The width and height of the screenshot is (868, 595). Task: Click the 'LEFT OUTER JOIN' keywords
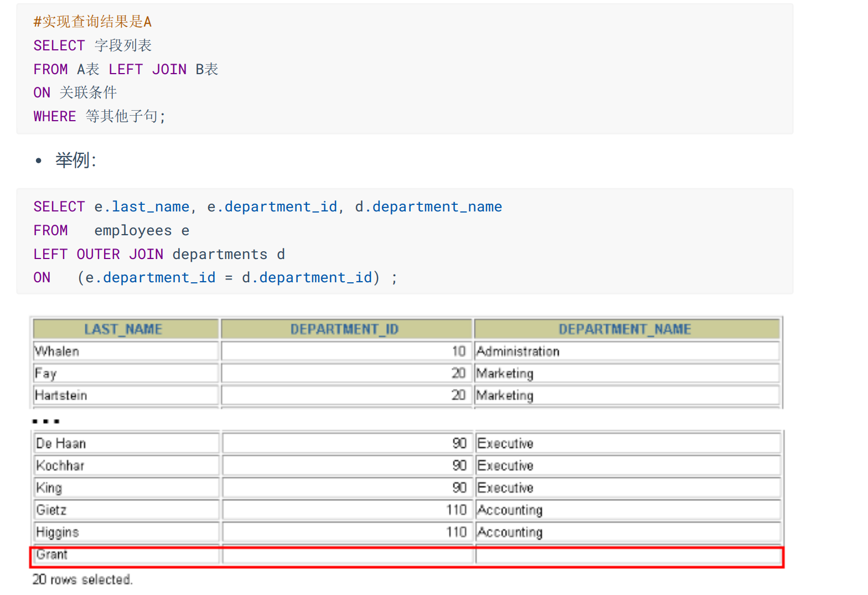(x=99, y=254)
